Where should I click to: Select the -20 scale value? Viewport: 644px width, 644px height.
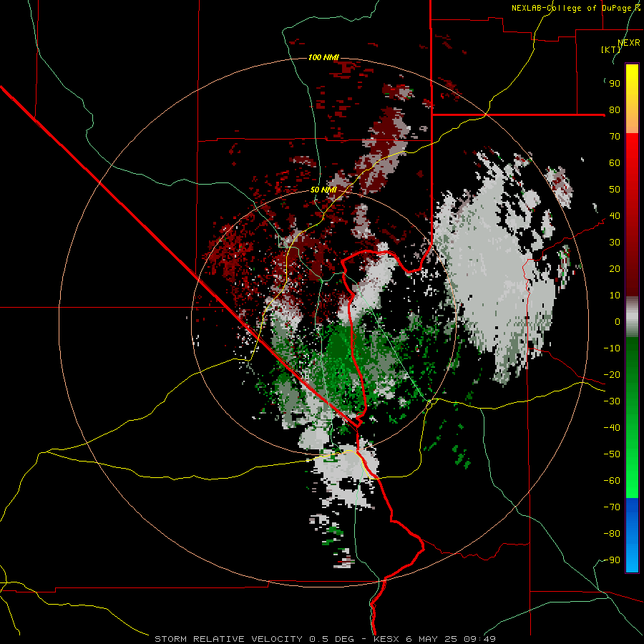[612, 375]
